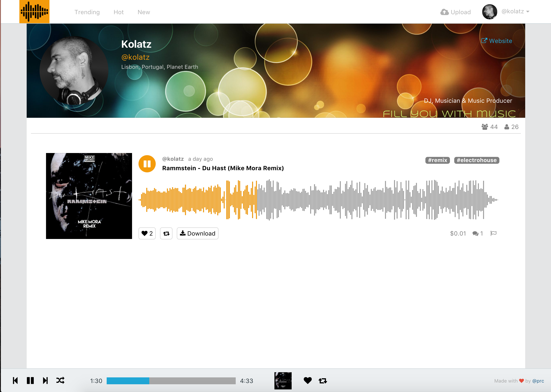The image size is (551, 392).
Task: Click the orange waveform site logo
Action: pyautogui.click(x=34, y=12)
